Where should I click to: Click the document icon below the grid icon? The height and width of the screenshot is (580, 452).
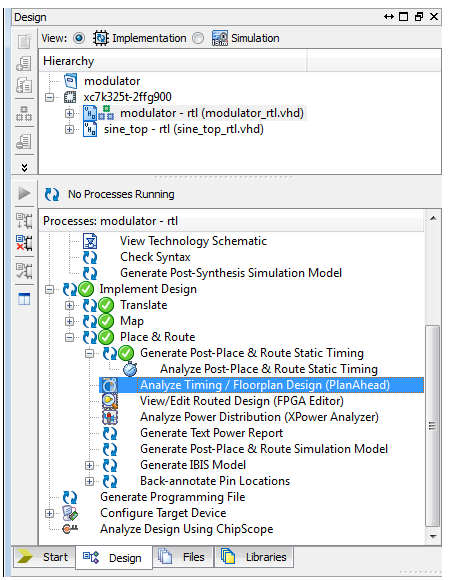(x=24, y=141)
